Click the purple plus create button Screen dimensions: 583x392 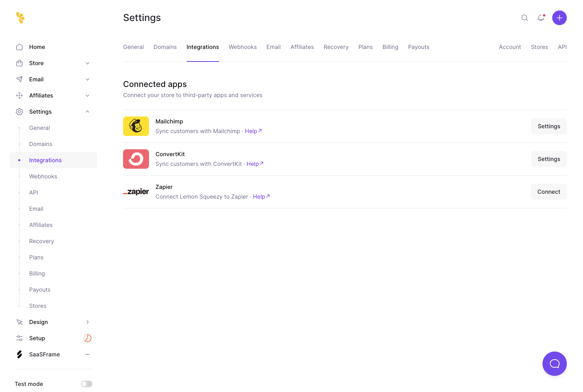[x=560, y=18]
